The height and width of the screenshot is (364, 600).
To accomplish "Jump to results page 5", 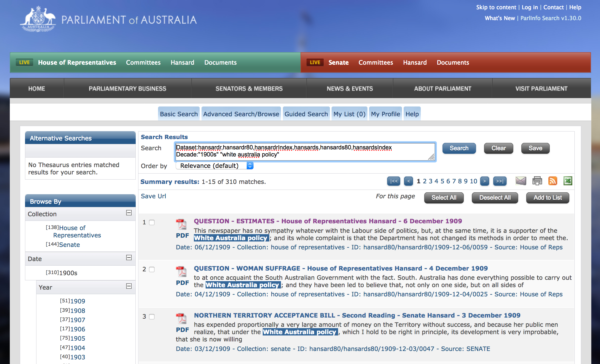I will [442, 181].
